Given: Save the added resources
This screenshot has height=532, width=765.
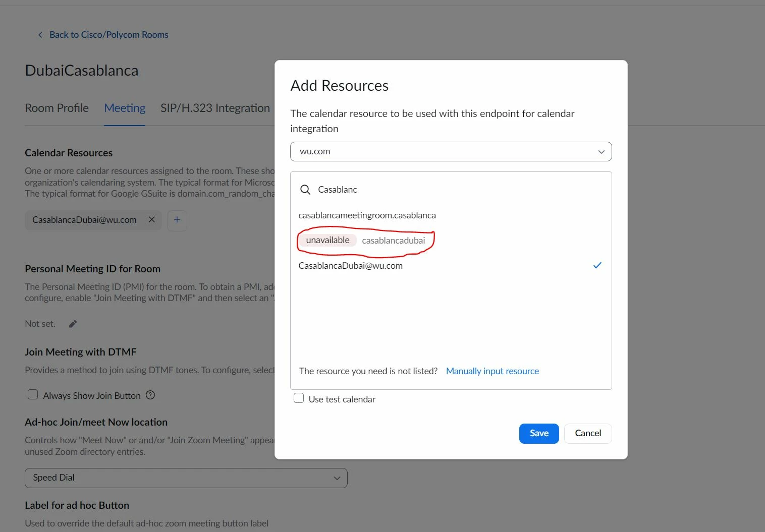Looking at the screenshot, I should 539,434.
